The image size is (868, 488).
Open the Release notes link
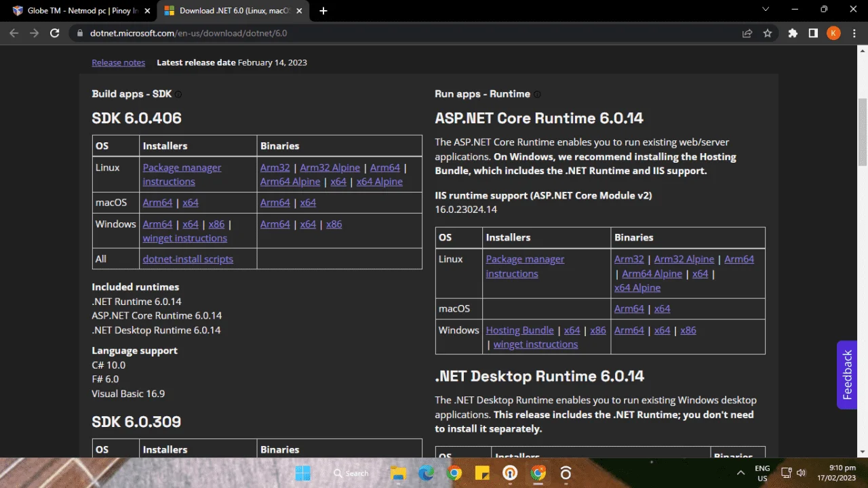pyautogui.click(x=119, y=62)
